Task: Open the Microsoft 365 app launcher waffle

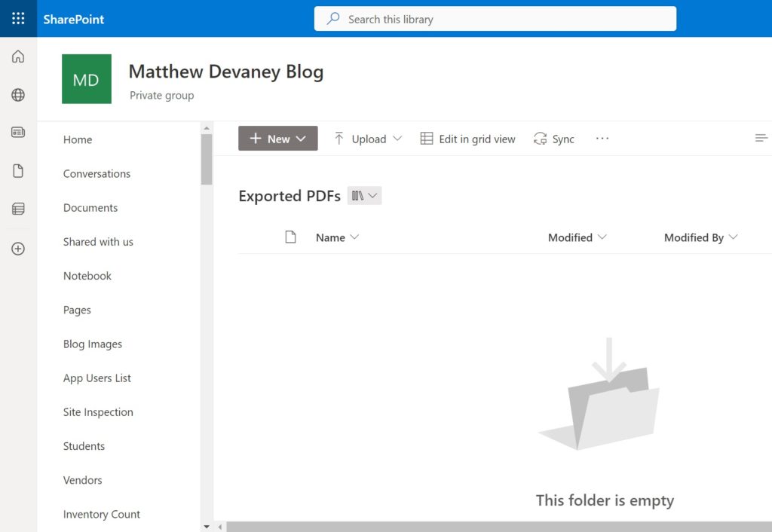Action: 17,18
